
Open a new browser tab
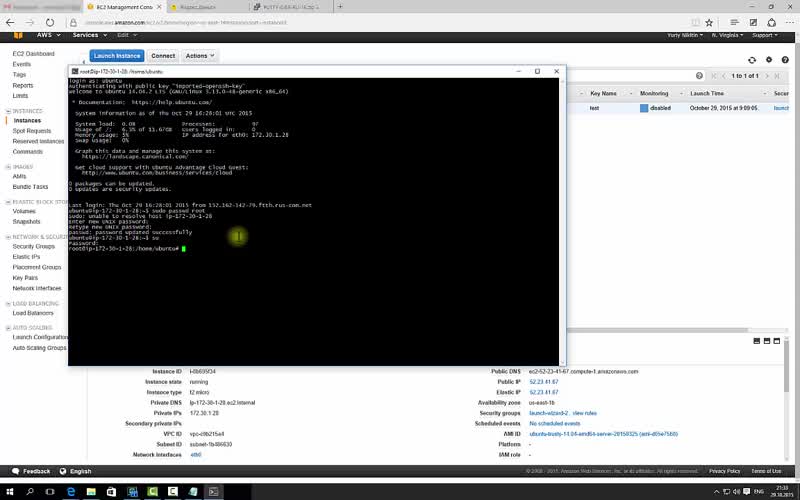(340, 7)
